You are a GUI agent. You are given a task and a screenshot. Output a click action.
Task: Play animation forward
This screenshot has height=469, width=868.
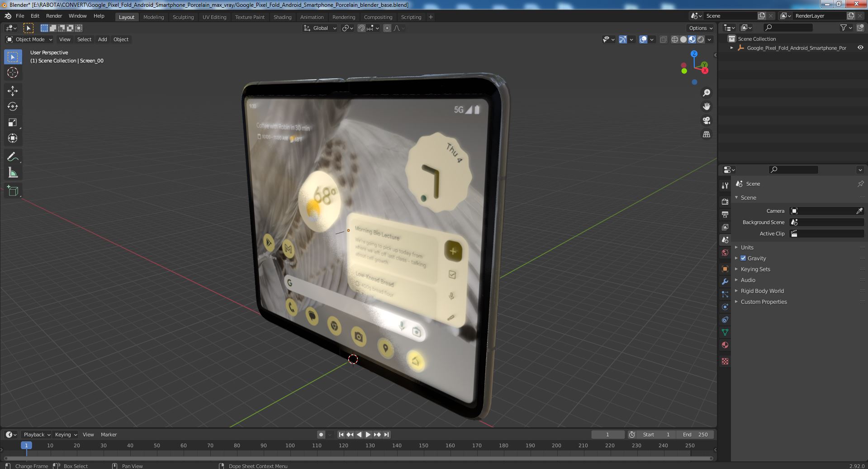(x=368, y=435)
